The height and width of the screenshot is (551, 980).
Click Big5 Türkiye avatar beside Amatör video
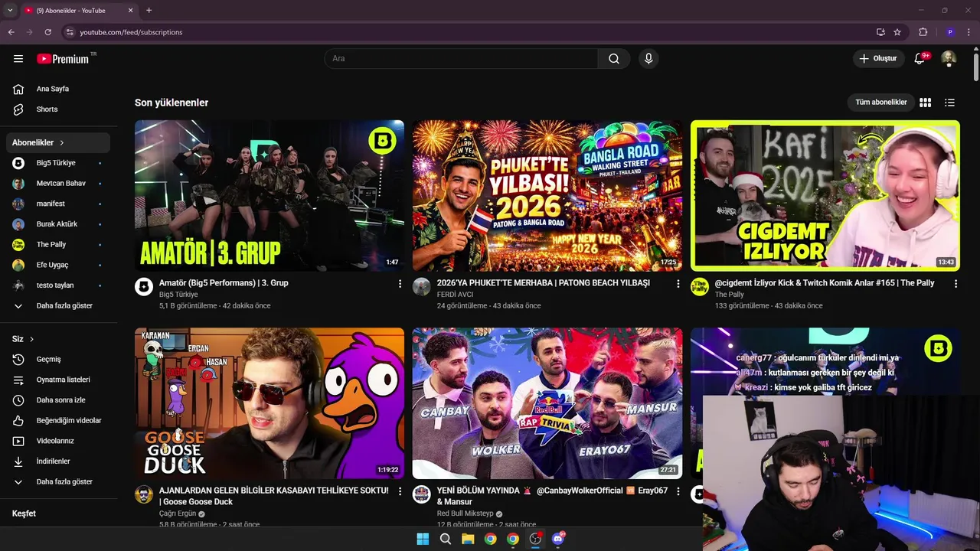(x=144, y=287)
